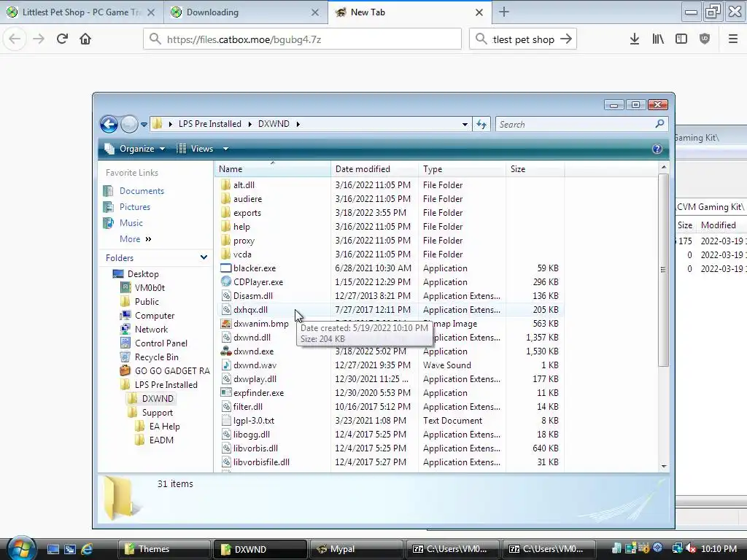The width and height of the screenshot is (747, 560).
Task: Close the New Tab browser tab
Action: pos(479,13)
